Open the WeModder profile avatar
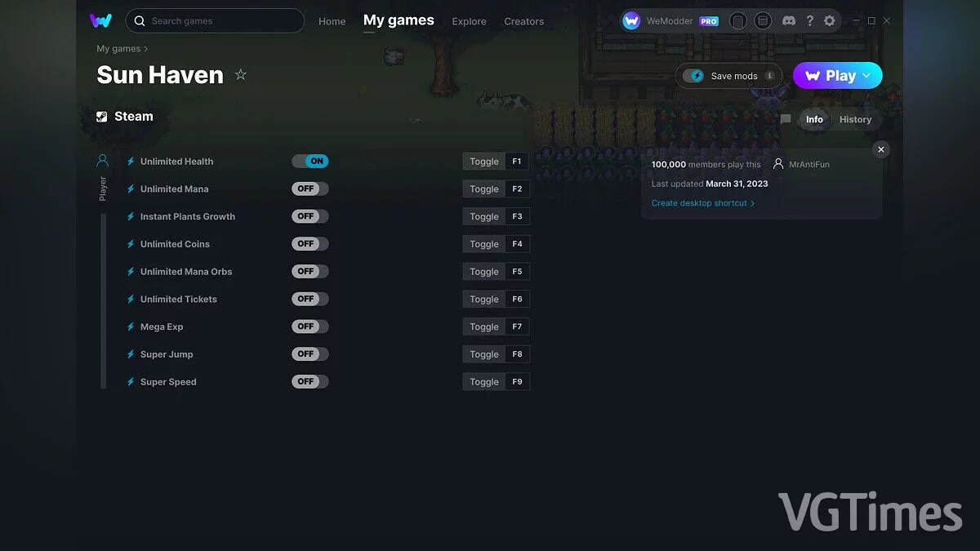Image resolution: width=980 pixels, height=551 pixels. click(631, 20)
